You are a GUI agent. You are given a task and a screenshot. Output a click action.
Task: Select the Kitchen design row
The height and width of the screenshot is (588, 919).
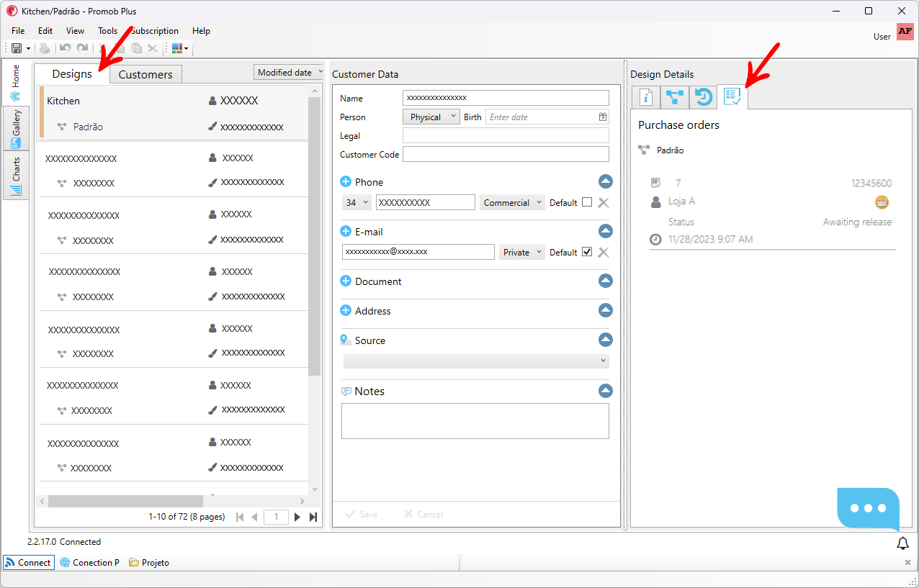coord(173,113)
